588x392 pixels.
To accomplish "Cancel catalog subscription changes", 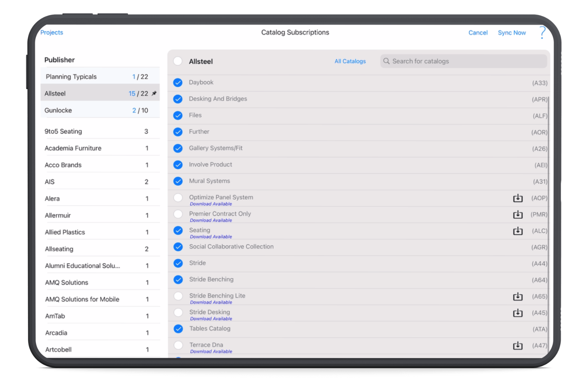I will 478,33.
